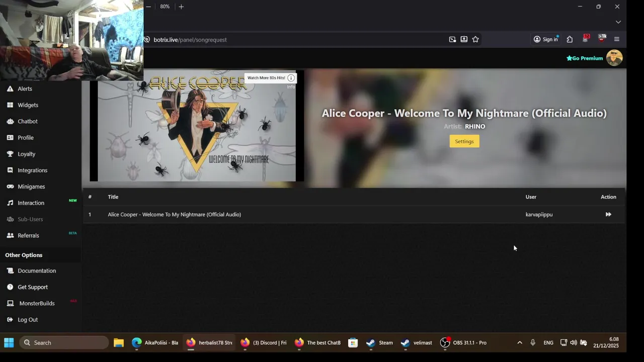This screenshot has height=362, width=644.
Task: Switch to The best ChatB Firefox window
Action: pyautogui.click(x=317, y=342)
